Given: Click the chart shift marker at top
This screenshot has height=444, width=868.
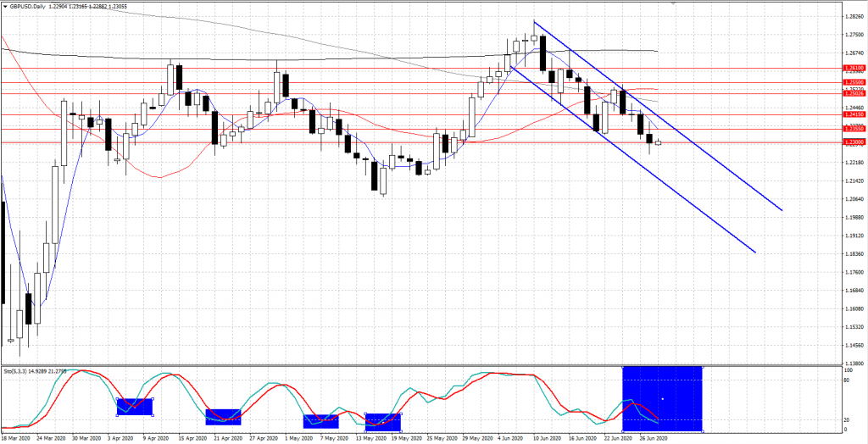Looking at the screenshot, I should [x=674, y=3].
